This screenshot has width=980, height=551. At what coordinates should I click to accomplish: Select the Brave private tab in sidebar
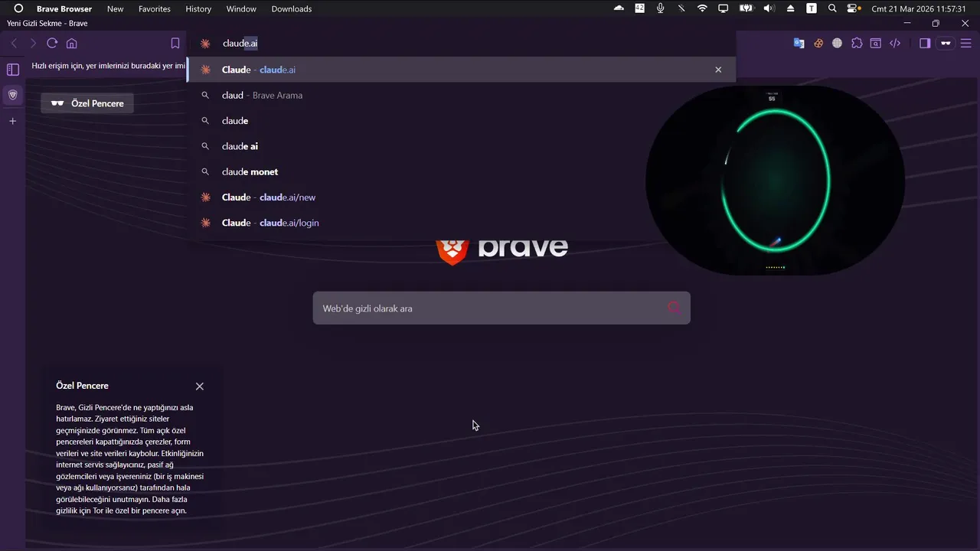pos(12,95)
